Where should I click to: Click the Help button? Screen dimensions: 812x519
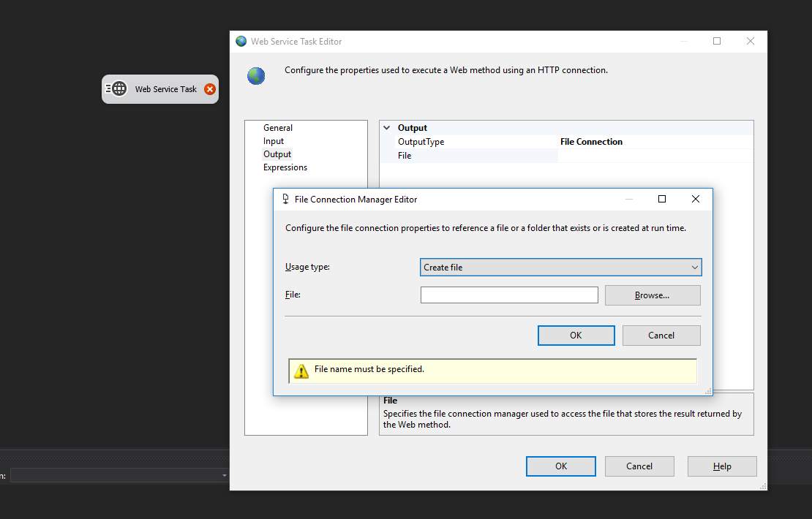tap(722, 466)
